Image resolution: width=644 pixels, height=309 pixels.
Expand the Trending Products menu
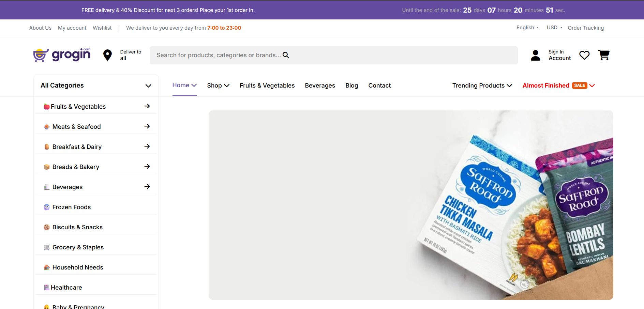tap(482, 86)
